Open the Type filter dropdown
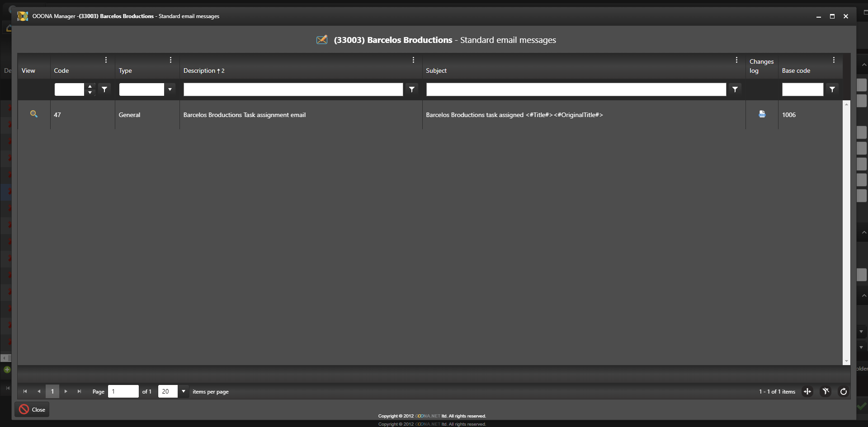The image size is (868, 427). point(170,89)
